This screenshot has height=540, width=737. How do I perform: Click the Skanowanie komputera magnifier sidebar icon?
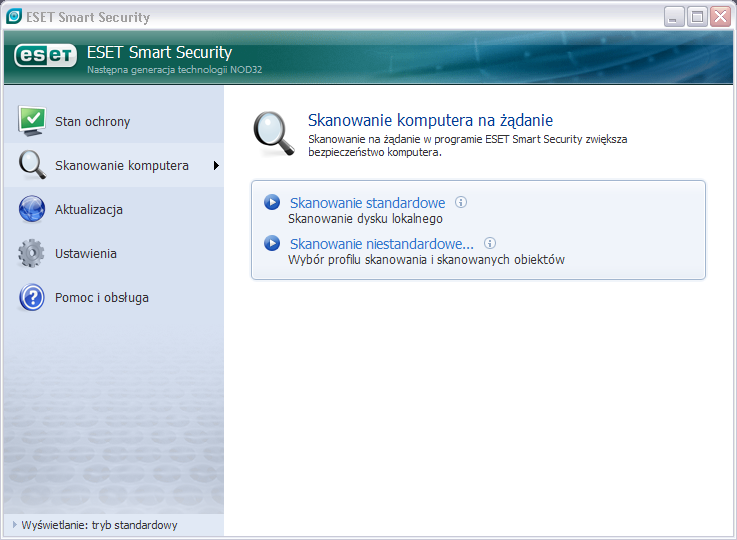pyautogui.click(x=32, y=165)
